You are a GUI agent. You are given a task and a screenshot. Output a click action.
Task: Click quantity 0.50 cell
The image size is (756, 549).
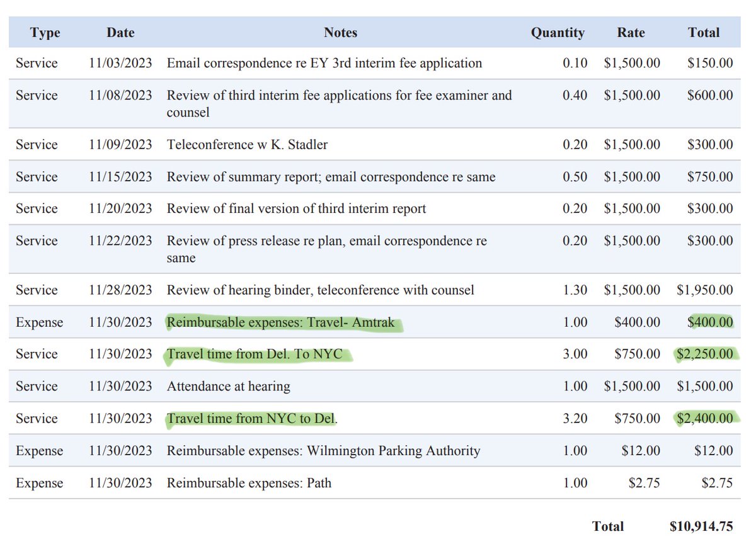pyautogui.click(x=575, y=176)
